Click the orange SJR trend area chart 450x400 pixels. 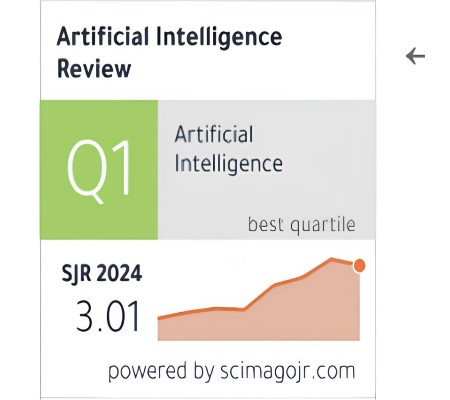(x=259, y=299)
